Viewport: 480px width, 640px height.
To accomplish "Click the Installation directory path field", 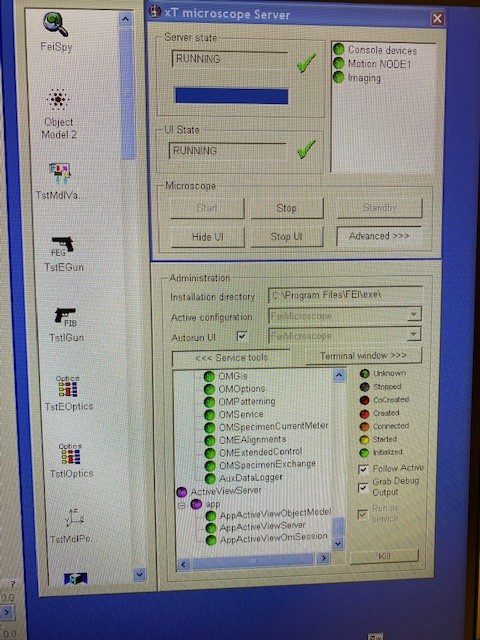I will tap(345, 295).
